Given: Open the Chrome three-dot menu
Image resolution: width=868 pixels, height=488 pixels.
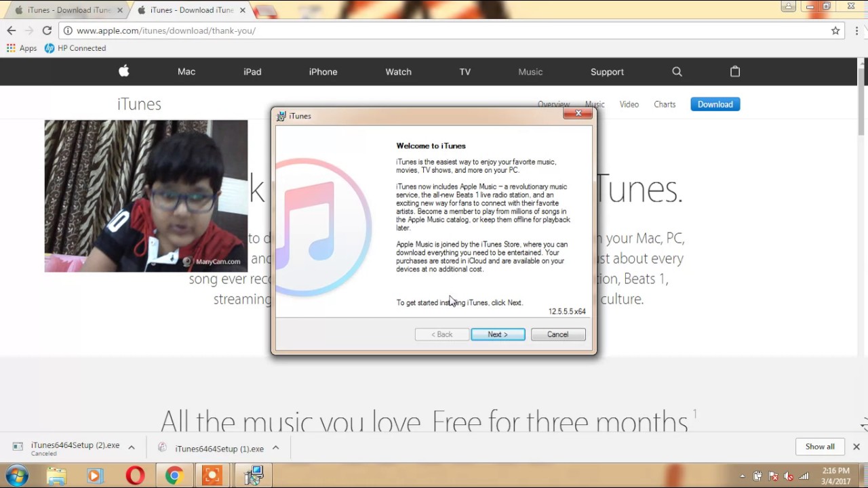Looking at the screenshot, I should tap(857, 30).
